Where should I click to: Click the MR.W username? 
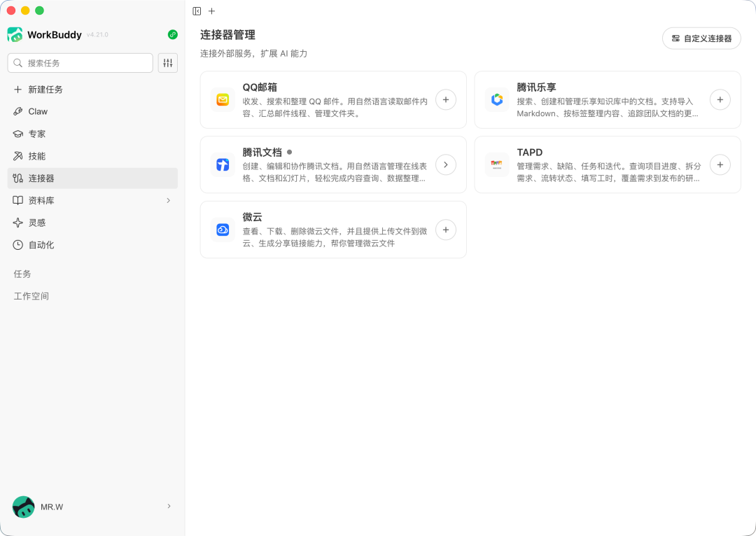click(x=52, y=507)
